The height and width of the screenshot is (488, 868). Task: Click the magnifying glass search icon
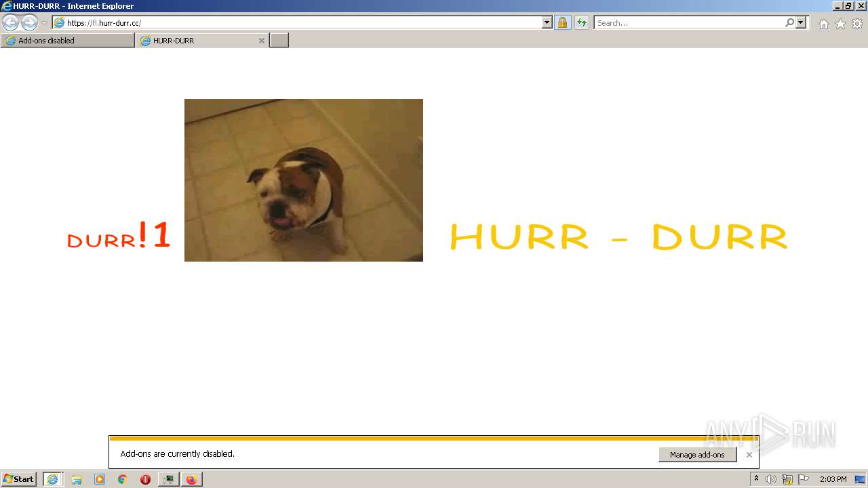click(789, 22)
